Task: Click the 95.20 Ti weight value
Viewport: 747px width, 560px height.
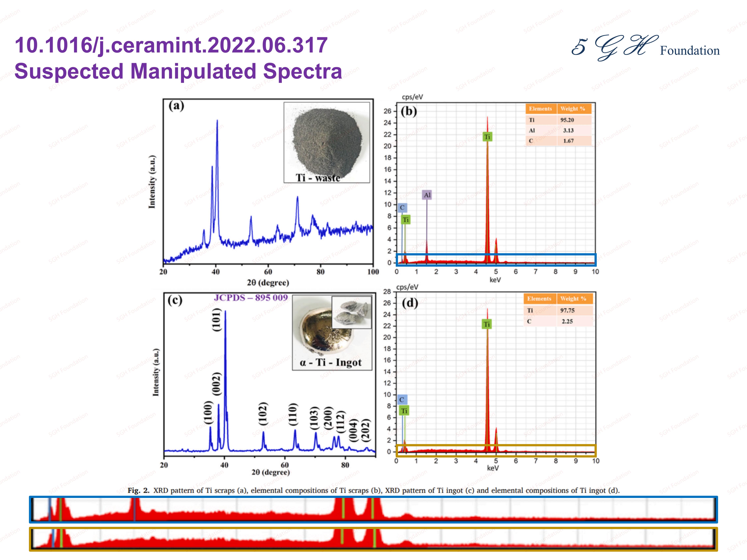Action: coord(567,120)
